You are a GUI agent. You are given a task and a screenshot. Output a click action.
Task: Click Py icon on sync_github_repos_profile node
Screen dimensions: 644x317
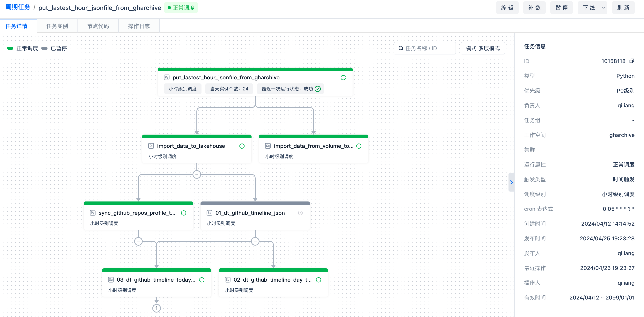pos(92,213)
